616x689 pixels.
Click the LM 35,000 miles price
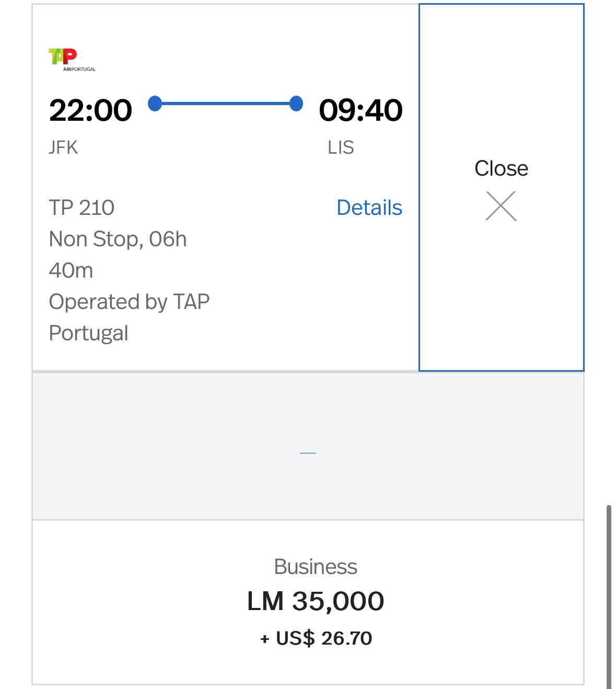click(316, 601)
